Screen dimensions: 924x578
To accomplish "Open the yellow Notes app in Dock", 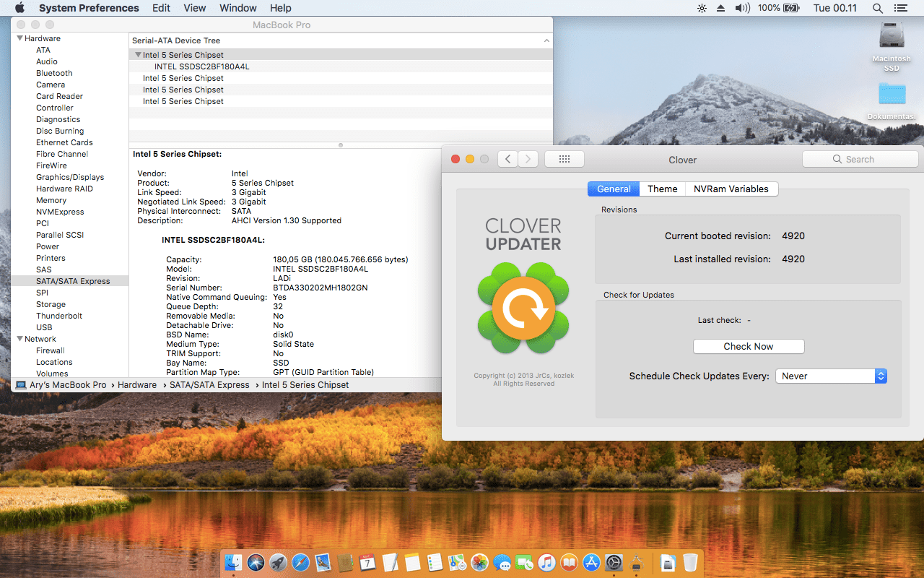I will tap(412, 563).
